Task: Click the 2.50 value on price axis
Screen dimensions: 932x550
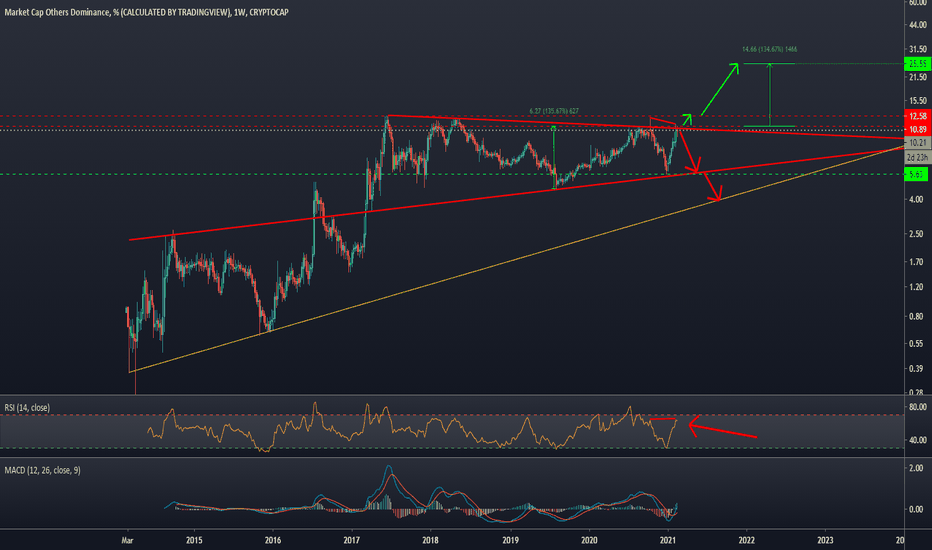Action: click(916, 234)
